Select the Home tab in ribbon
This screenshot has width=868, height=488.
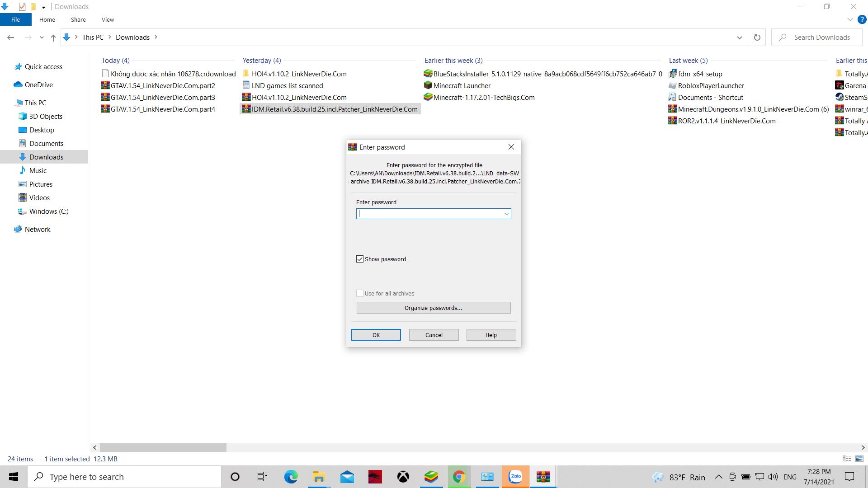[47, 20]
